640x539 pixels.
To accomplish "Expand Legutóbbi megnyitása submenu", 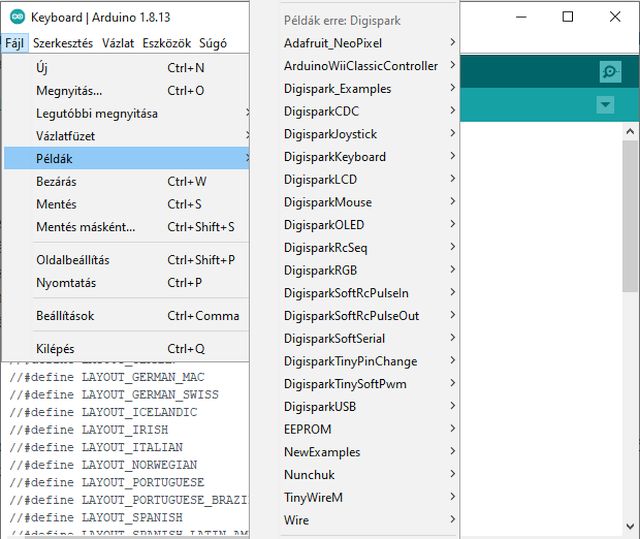I will (127, 113).
